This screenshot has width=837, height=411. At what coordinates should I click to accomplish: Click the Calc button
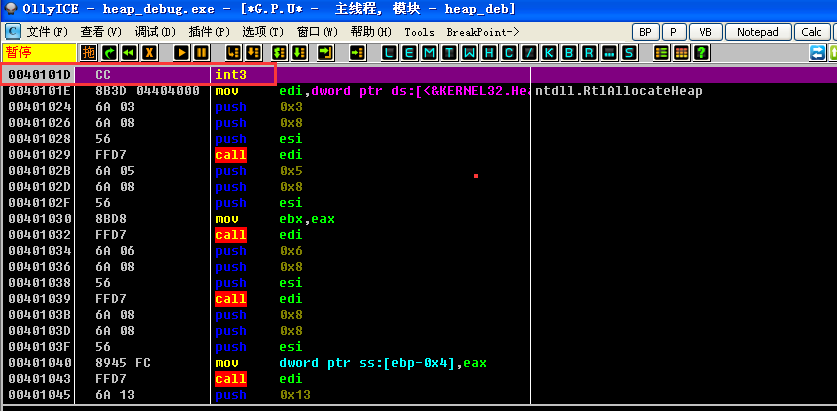coord(811,32)
